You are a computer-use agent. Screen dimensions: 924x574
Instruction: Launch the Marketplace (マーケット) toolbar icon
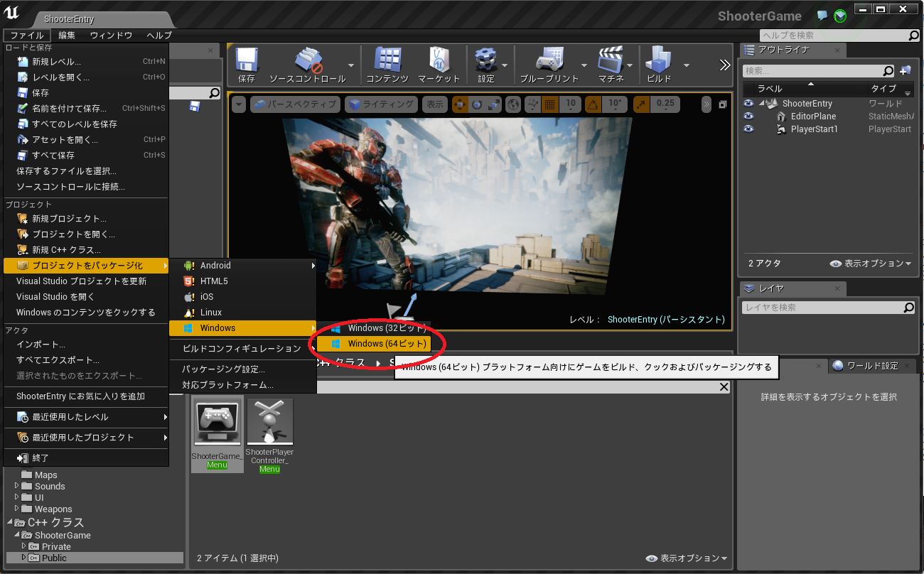click(x=439, y=60)
